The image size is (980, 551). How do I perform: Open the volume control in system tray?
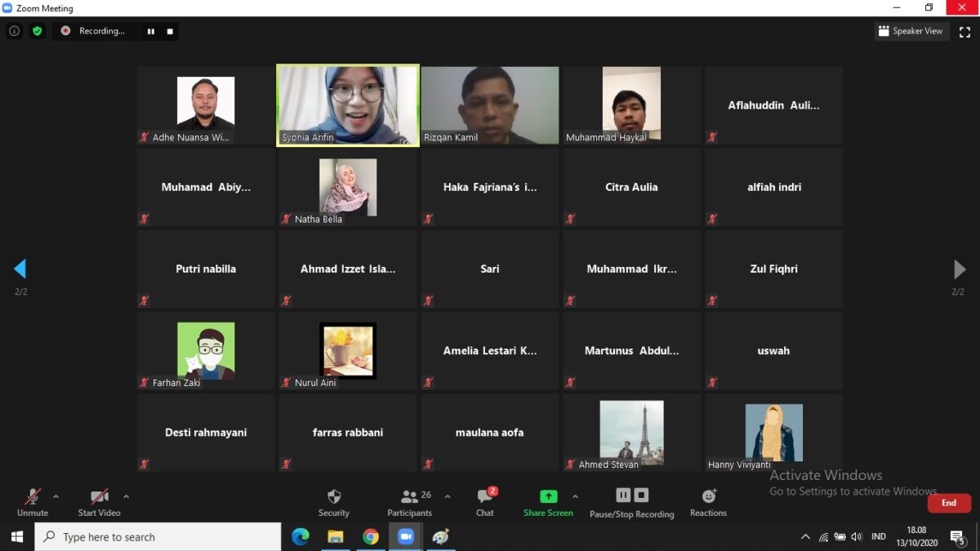click(x=857, y=537)
